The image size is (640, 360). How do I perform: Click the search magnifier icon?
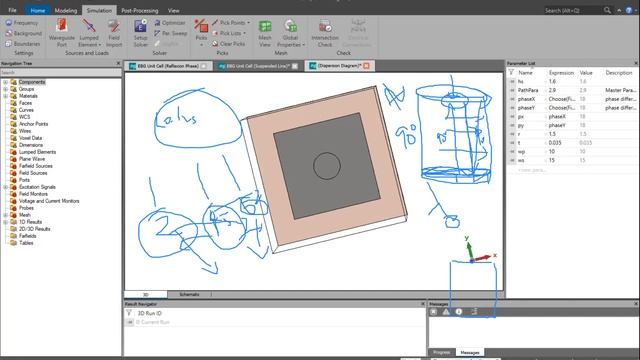607,10
